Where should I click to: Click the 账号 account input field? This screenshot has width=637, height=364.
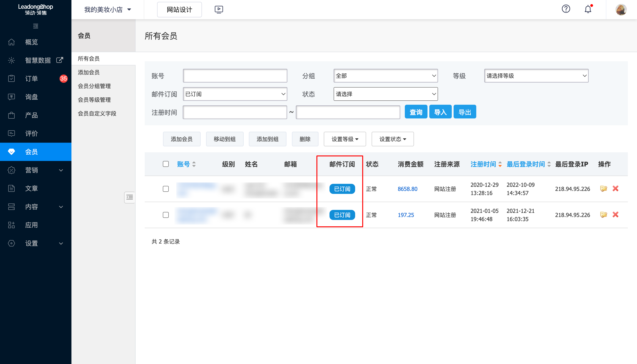(235, 75)
